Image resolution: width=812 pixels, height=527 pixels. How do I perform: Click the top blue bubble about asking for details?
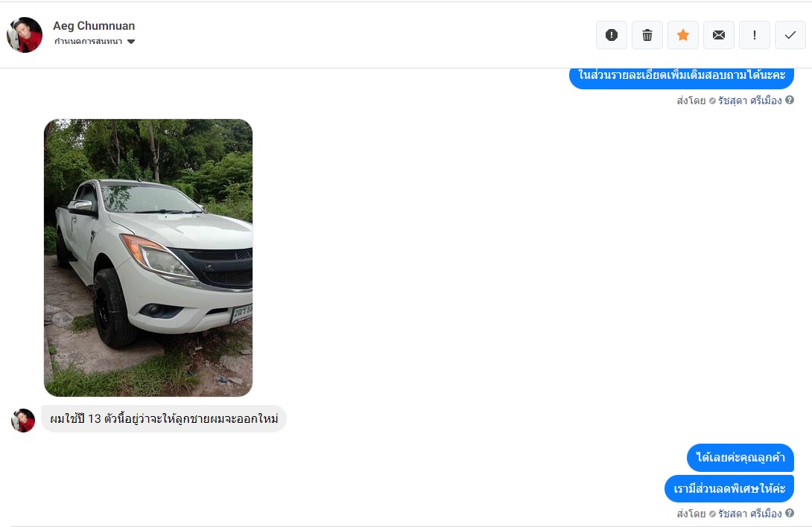pos(682,77)
